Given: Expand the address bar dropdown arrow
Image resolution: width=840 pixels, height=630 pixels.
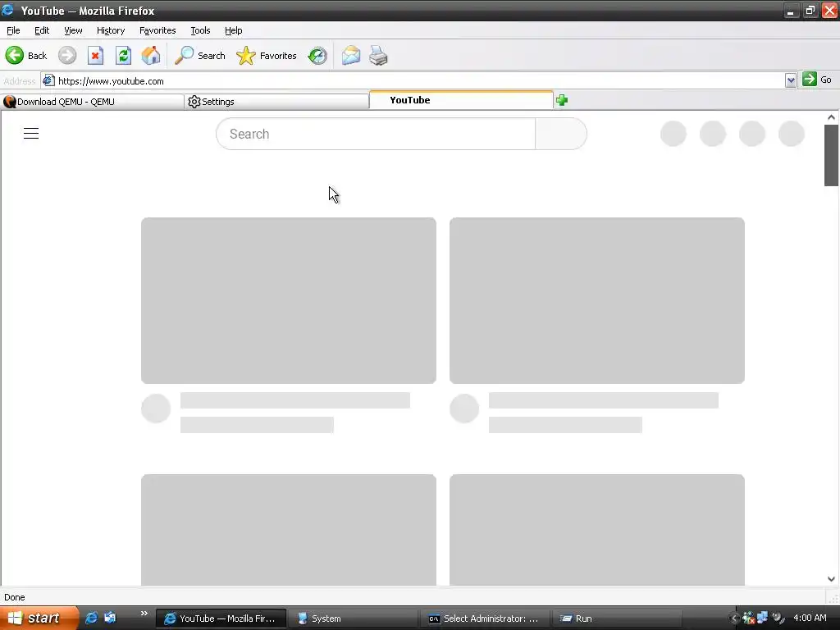Looking at the screenshot, I should tap(791, 81).
